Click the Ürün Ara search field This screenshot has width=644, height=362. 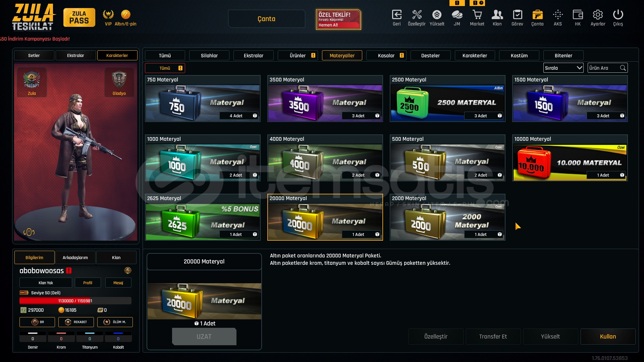607,68
